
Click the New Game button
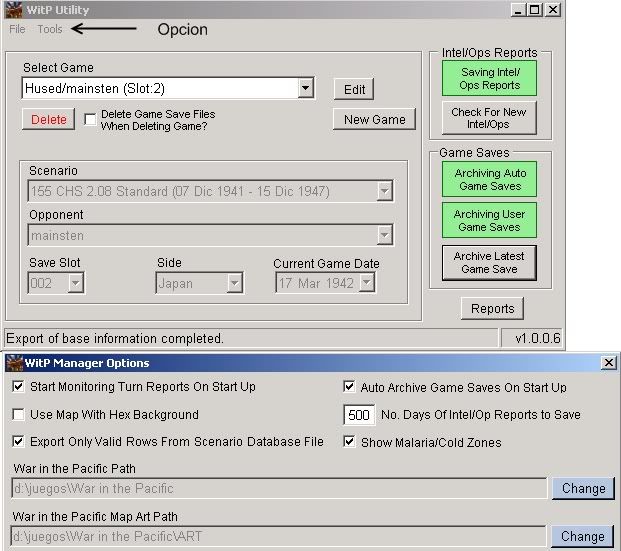(x=374, y=119)
